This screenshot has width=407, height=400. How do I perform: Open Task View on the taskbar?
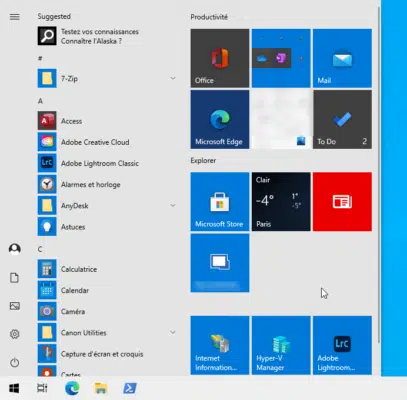42,388
